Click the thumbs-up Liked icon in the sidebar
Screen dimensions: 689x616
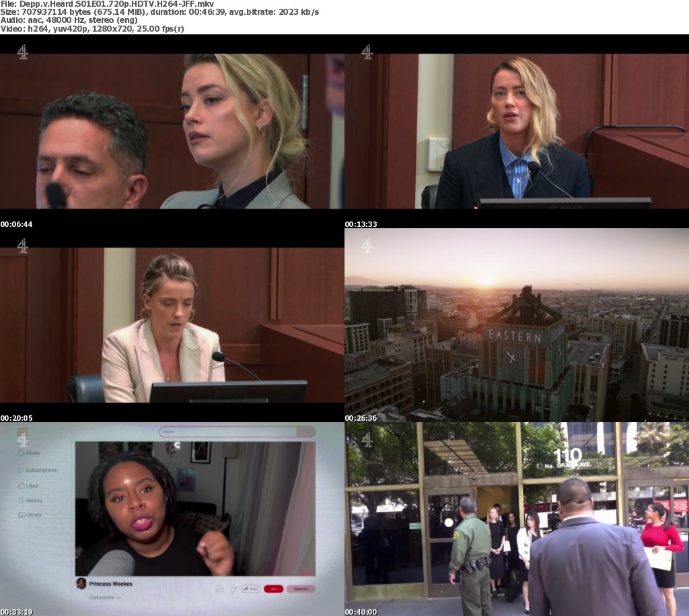21,485
